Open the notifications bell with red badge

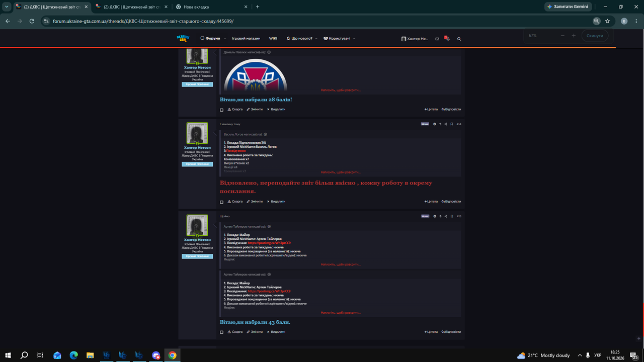[447, 38]
